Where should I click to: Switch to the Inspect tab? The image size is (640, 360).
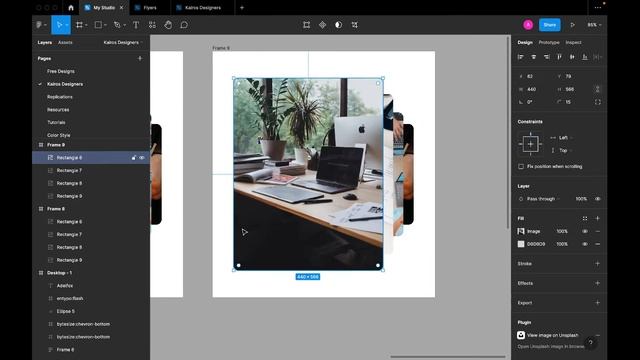click(573, 42)
